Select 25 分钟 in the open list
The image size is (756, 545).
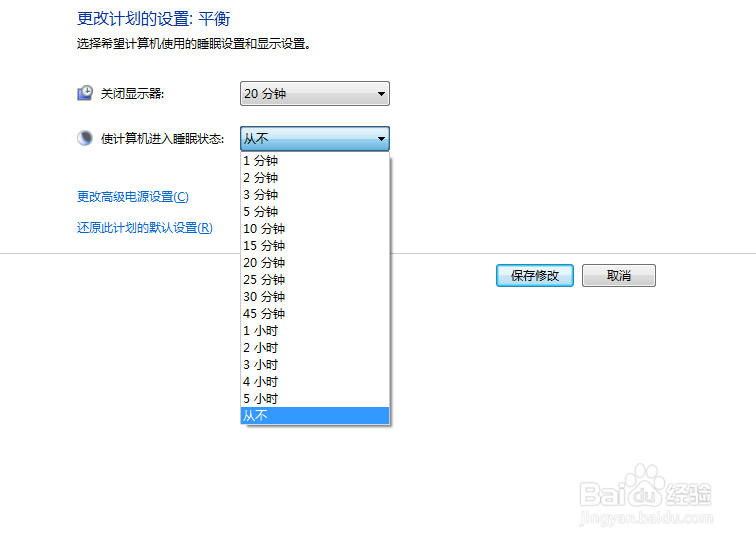(x=315, y=279)
